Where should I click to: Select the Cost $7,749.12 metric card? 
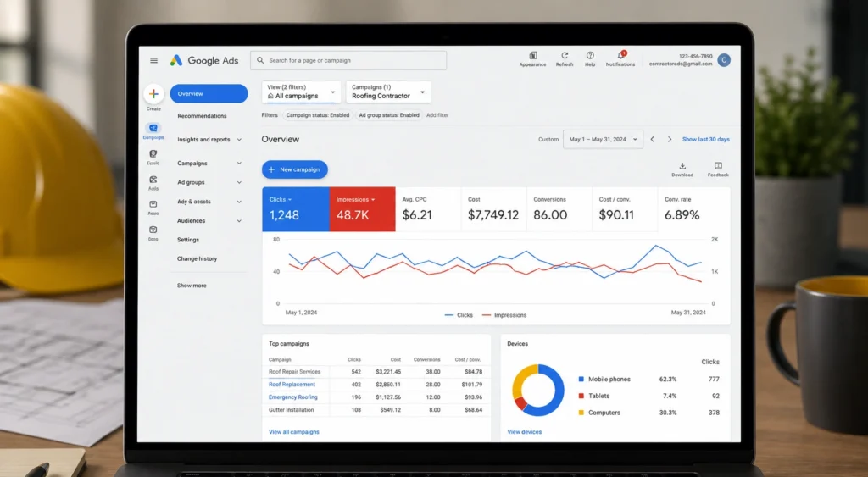click(x=493, y=209)
